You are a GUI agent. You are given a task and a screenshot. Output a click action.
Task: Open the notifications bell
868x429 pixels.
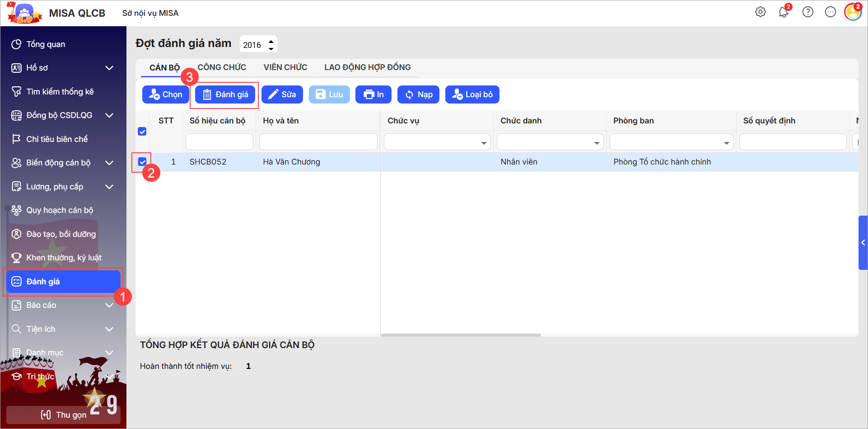tap(784, 12)
